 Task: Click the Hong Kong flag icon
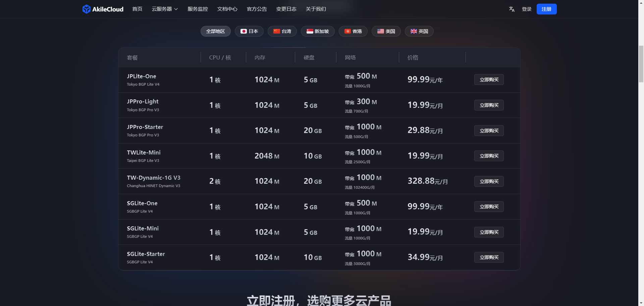pyautogui.click(x=347, y=31)
